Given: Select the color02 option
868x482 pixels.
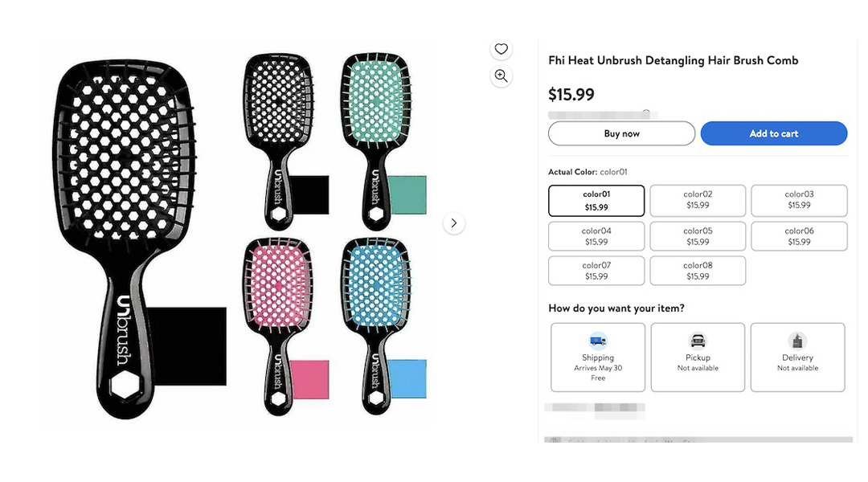Looking at the screenshot, I should (698, 200).
